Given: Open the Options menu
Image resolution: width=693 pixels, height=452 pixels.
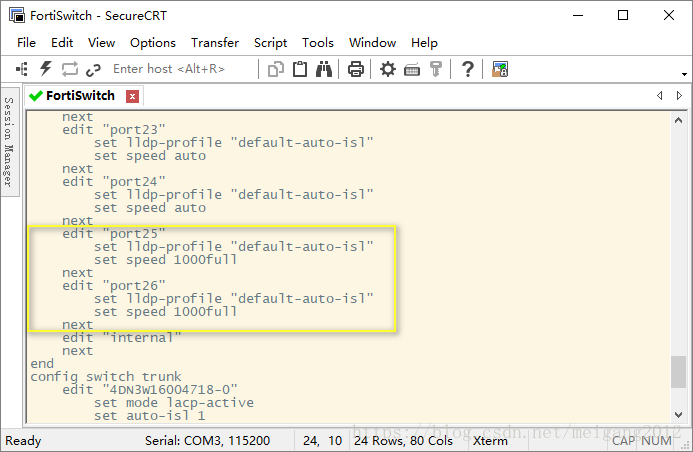Looking at the screenshot, I should coord(152,43).
